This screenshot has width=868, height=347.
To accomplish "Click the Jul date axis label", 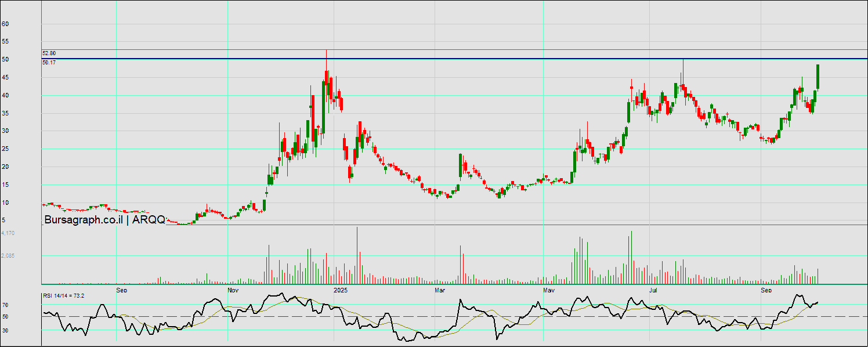I will coord(654,290).
